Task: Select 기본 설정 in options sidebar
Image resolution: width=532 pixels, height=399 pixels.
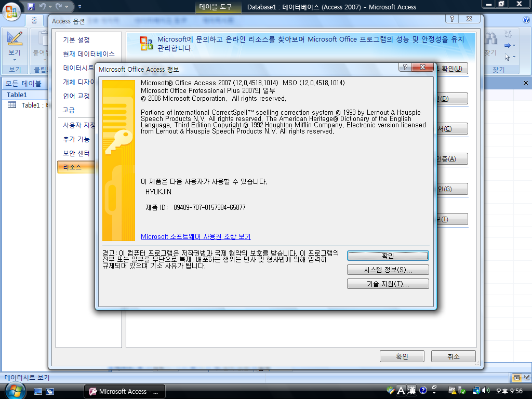Action: (x=76, y=40)
